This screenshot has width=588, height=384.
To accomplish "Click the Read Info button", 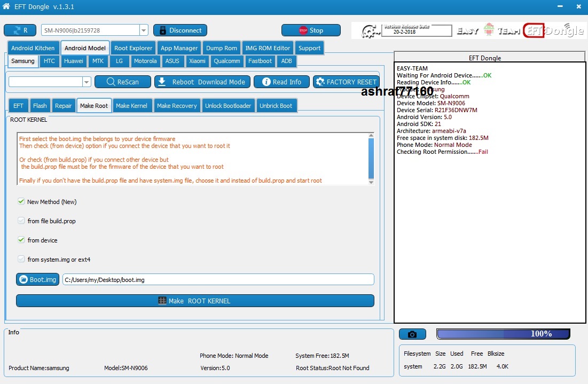I will click(281, 82).
